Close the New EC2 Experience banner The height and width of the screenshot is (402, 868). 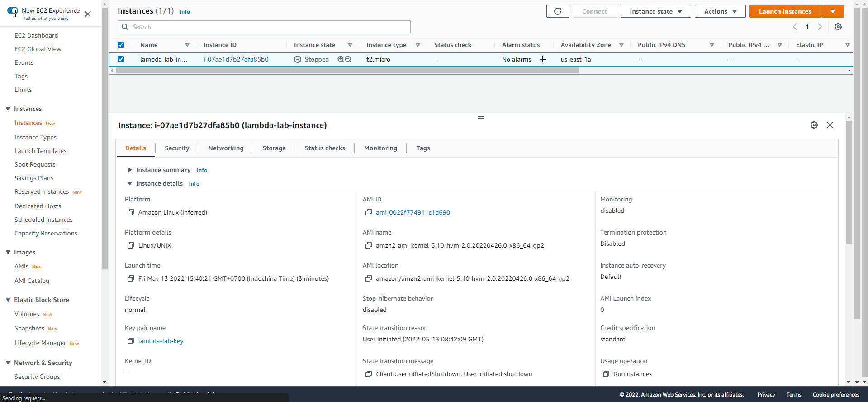point(88,14)
